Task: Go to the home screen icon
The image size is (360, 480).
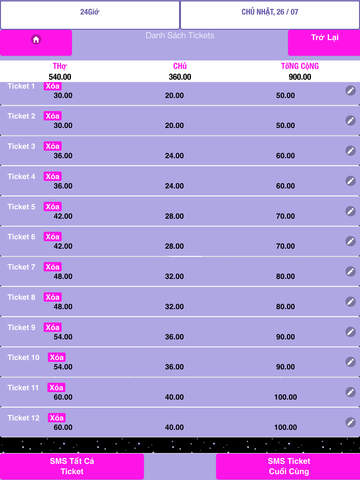Action: [x=36, y=40]
